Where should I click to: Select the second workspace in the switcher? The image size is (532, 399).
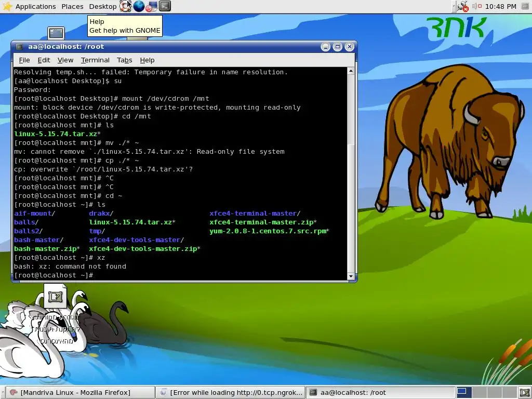(x=479, y=393)
